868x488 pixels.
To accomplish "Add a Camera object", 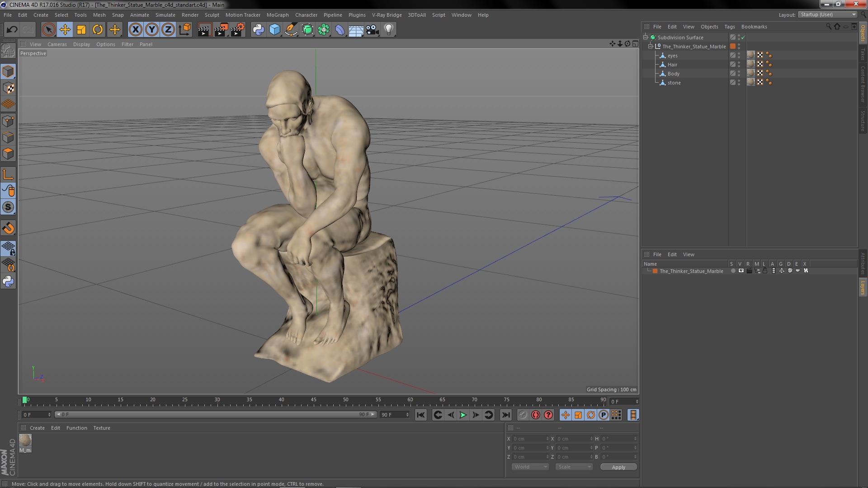I will 373,30.
